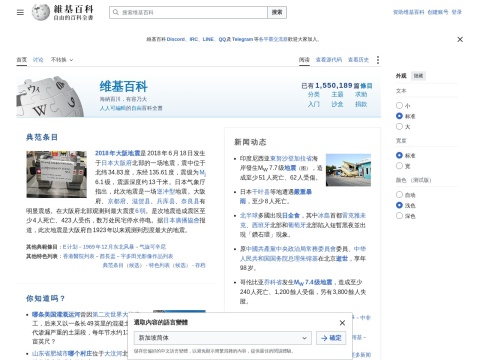Click the featured article ticket-gate thumbnail
The width and height of the screenshot is (480, 360).
[57, 174]
